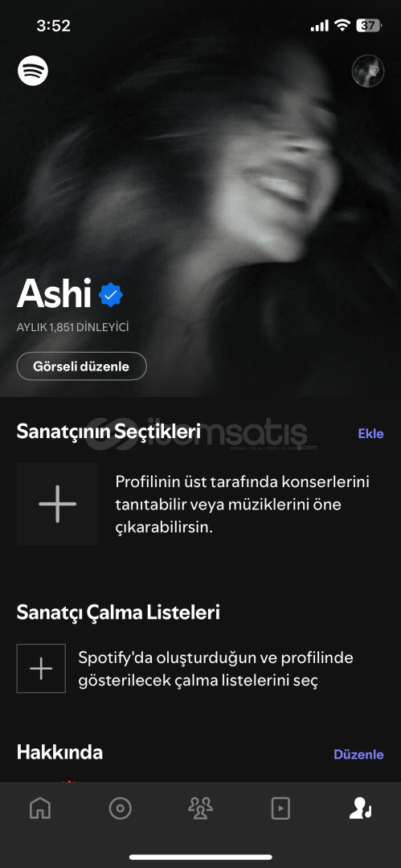Tap the battery indicator in status bar
This screenshot has width=401, height=868.
[368, 26]
